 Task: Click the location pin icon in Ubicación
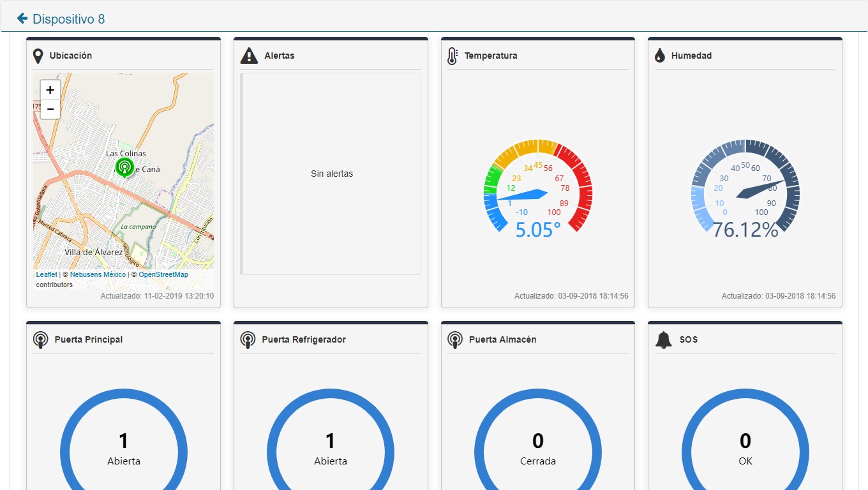pos(38,56)
